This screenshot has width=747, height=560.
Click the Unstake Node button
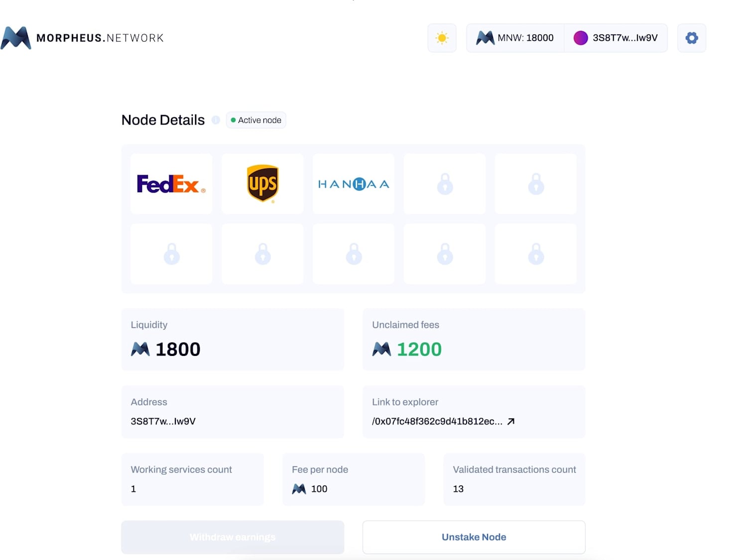click(x=474, y=537)
